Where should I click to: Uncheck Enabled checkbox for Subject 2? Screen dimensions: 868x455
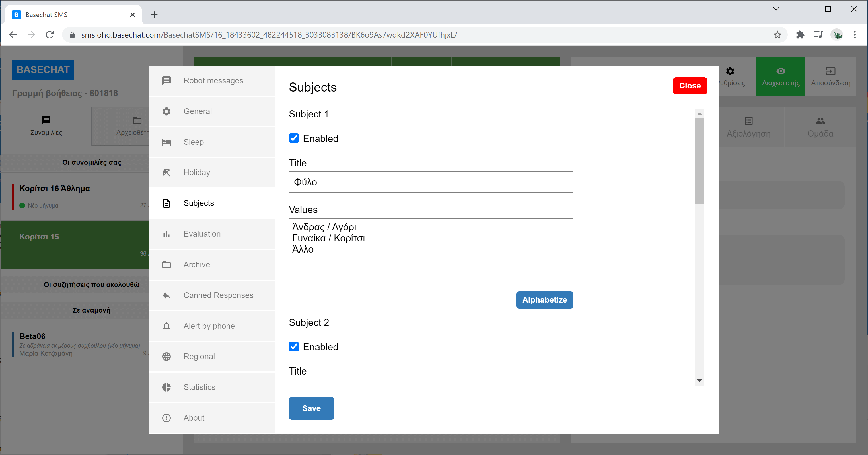(x=294, y=347)
